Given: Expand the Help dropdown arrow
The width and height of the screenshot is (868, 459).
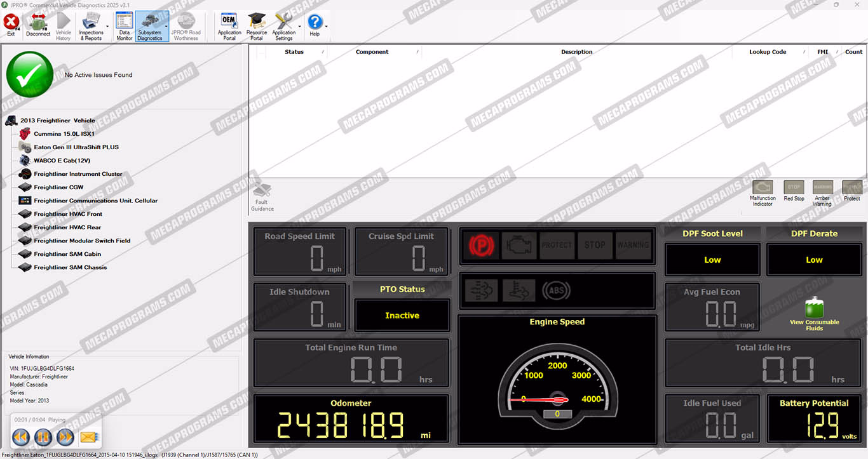Looking at the screenshot, I should tap(326, 27).
